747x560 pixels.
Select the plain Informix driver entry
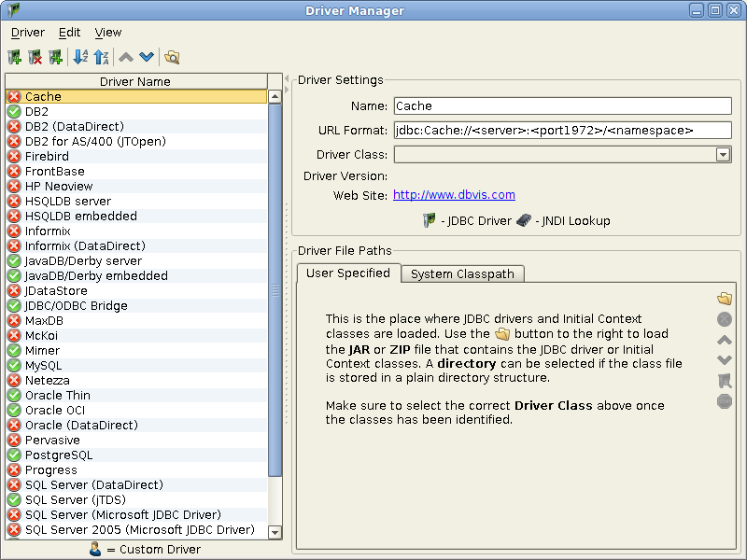click(136, 231)
